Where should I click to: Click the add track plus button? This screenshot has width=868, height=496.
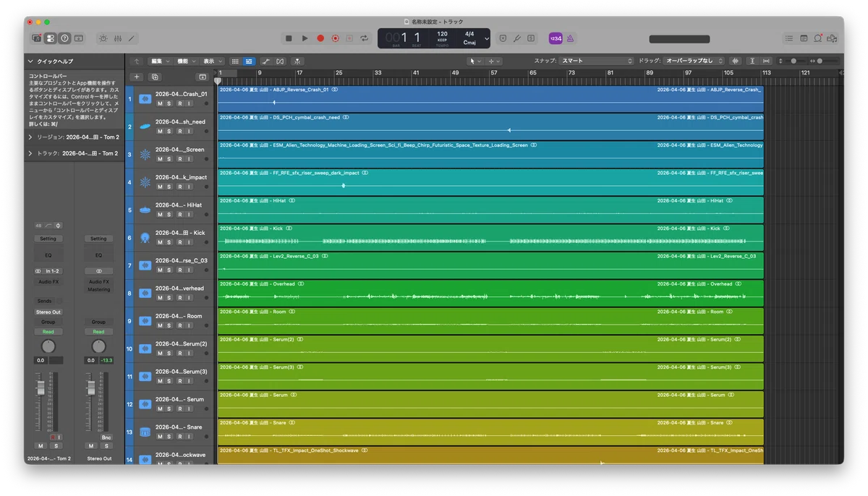pyautogui.click(x=136, y=77)
